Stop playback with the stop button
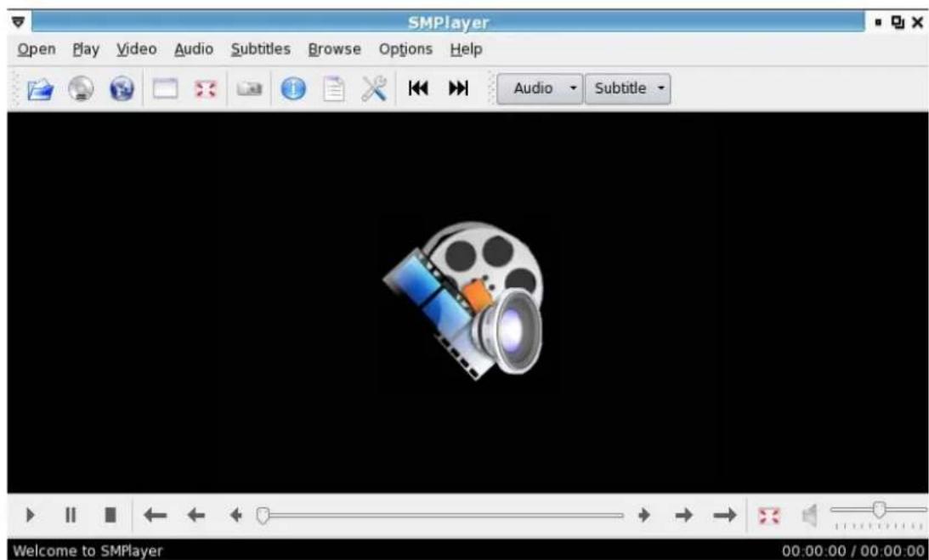 click(110, 515)
